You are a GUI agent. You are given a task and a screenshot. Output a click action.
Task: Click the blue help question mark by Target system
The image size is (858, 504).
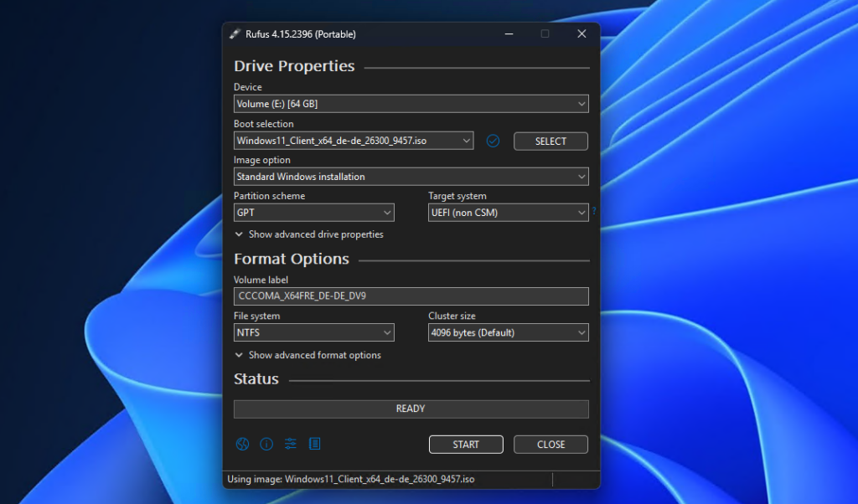tap(594, 211)
